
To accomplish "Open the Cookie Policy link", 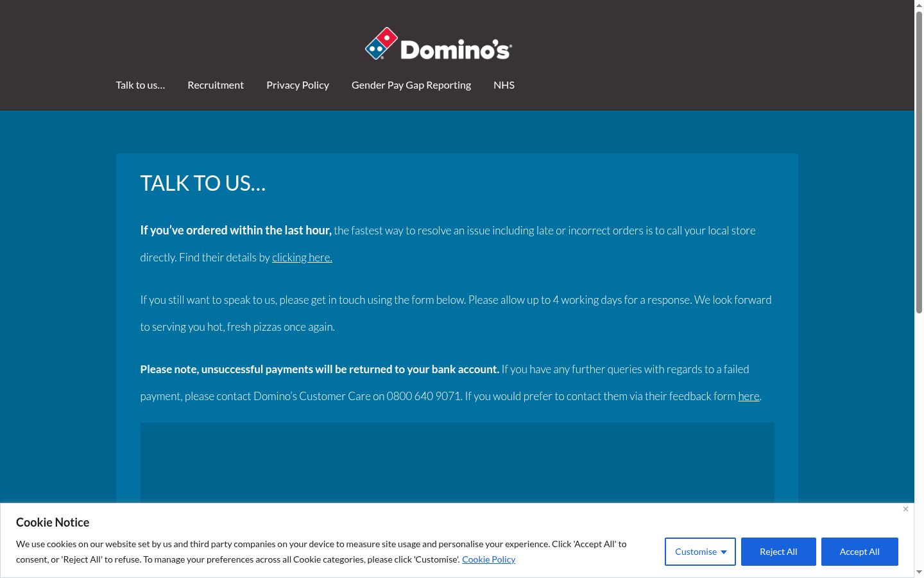I will pos(489,559).
